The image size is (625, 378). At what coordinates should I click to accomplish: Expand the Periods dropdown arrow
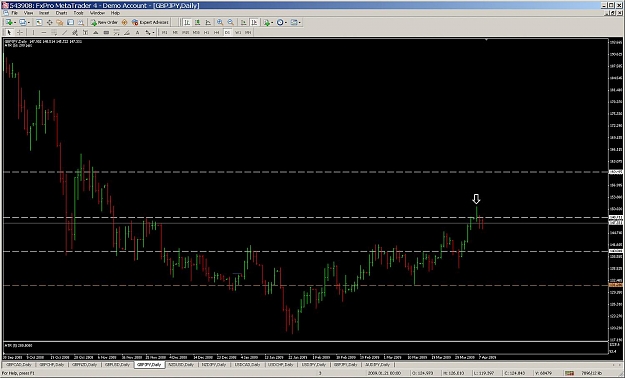pos(286,23)
